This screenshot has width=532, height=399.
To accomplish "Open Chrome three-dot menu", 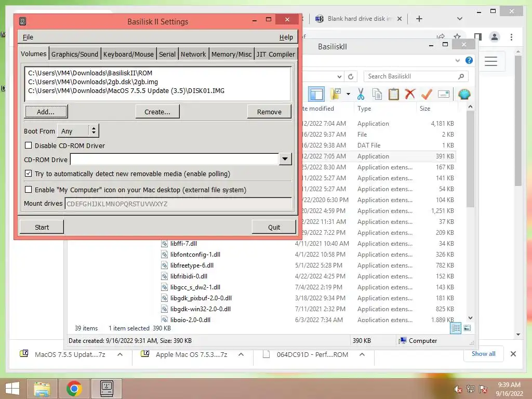I will click(511, 37).
